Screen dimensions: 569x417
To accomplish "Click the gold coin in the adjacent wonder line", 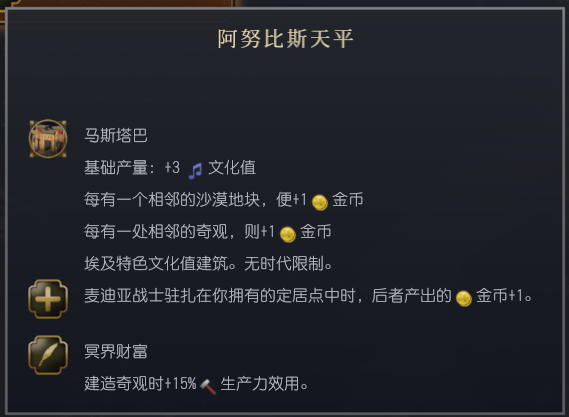I will [x=288, y=234].
